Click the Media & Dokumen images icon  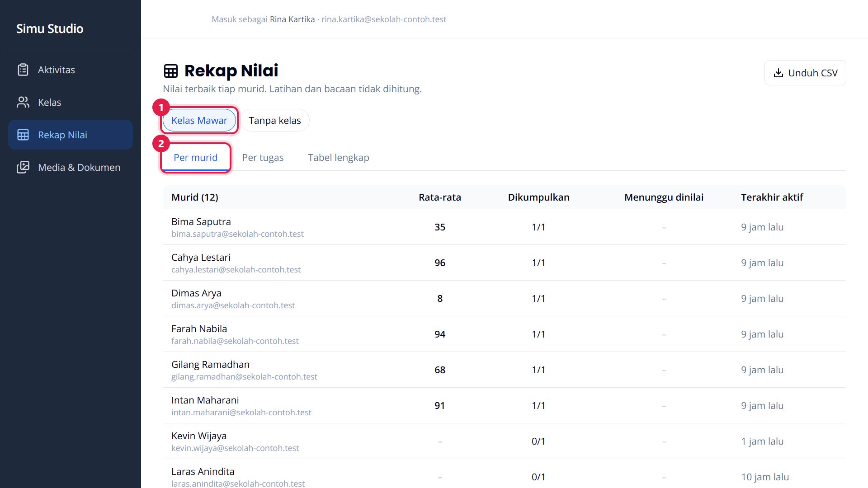(x=23, y=167)
